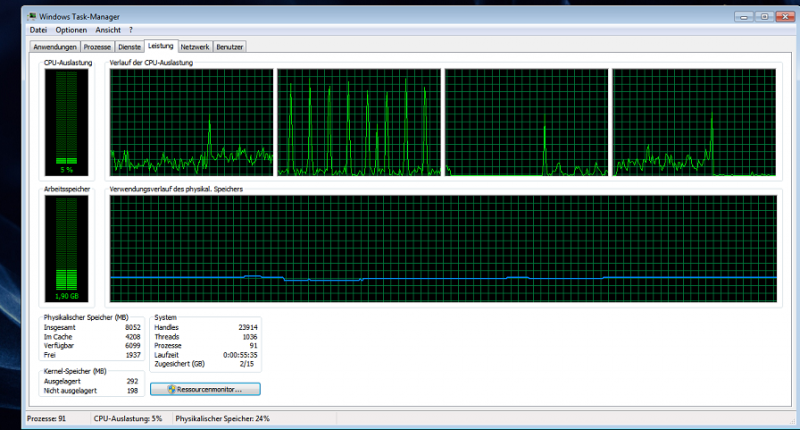This screenshot has width=800, height=430.
Task: Switch to the Netzwerk tab
Action: (x=195, y=47)
